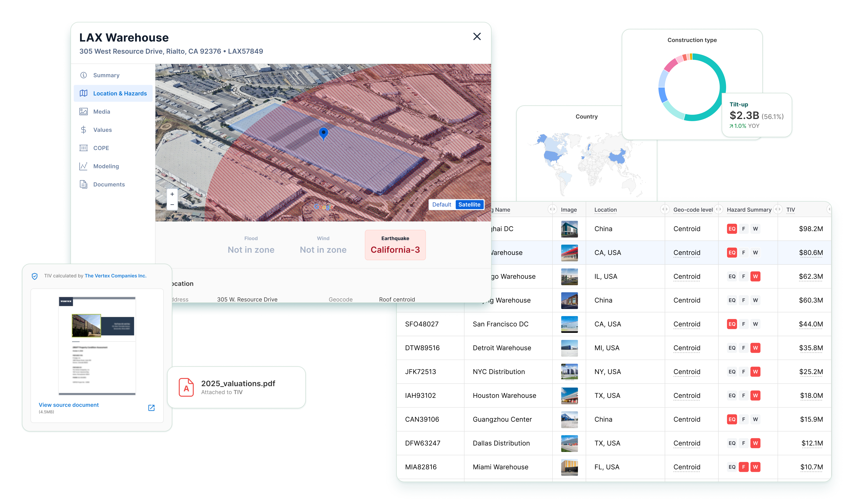854x504 pixels.
Task: Expand the Location column arrow handle
Action: pos(664,209)
